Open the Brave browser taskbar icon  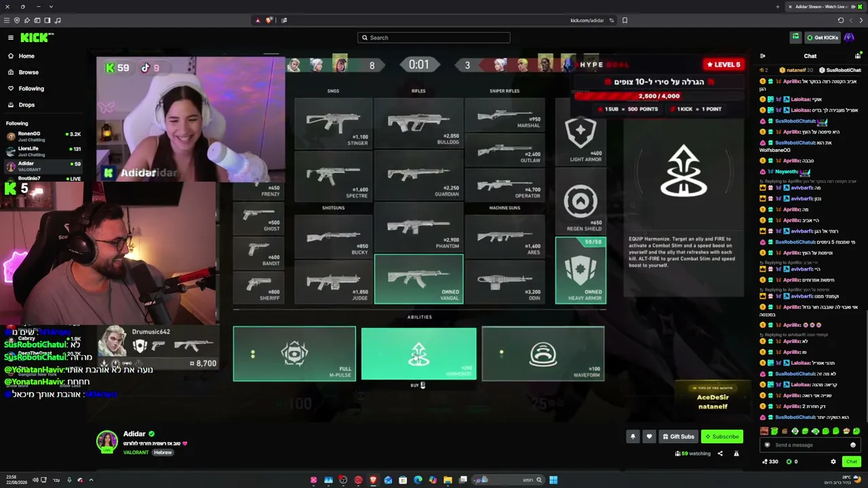(x=373, y=481)
